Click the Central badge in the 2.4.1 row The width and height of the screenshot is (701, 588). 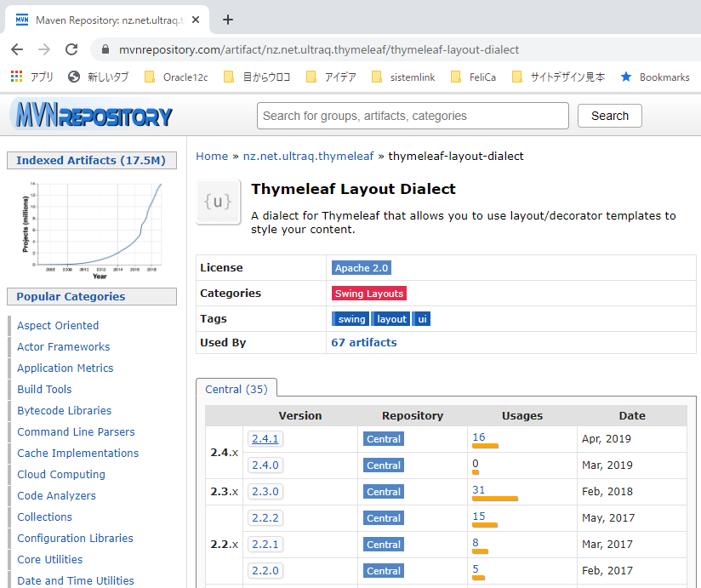[x=384, y=439]
